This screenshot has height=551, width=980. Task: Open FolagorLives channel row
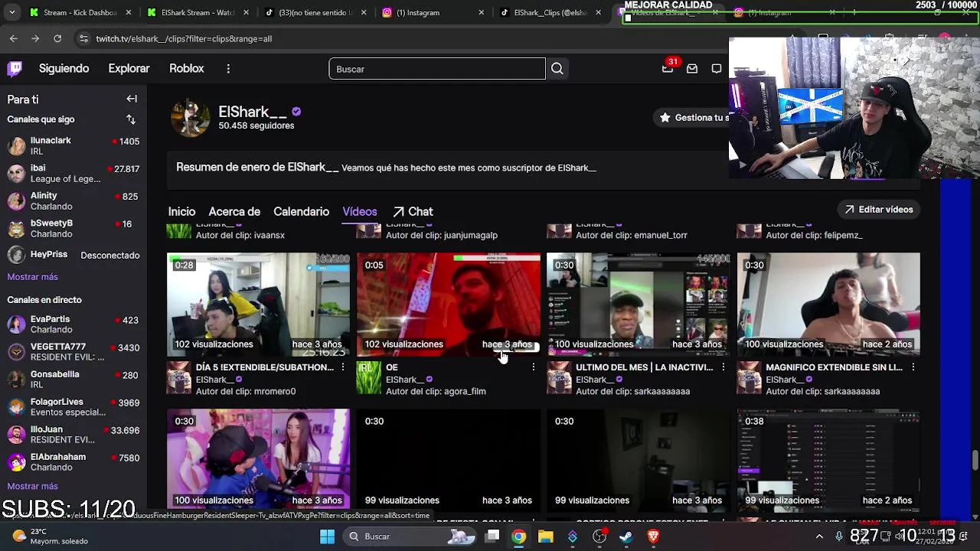(73, 407)
